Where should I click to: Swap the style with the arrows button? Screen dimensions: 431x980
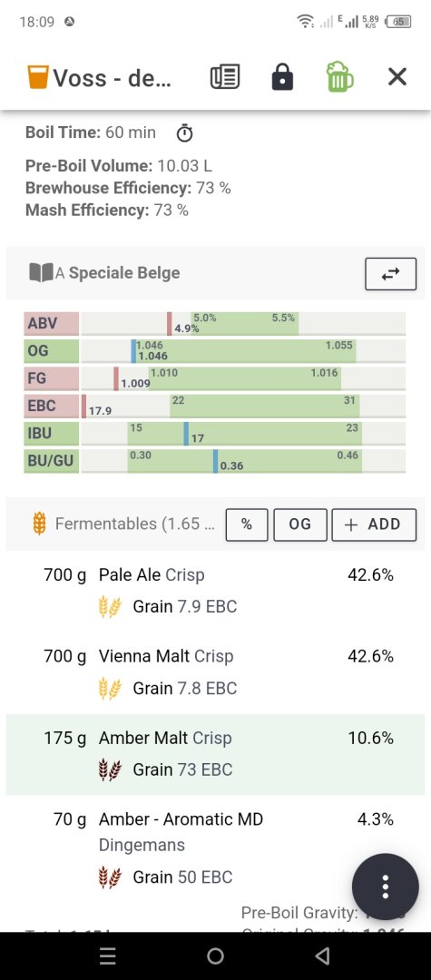390,274
